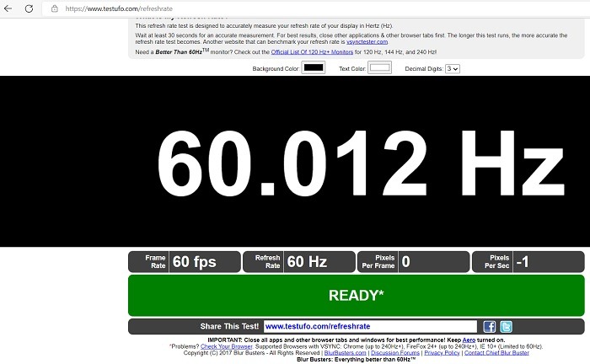Click the Pixels Per Frame label

pyautogui.click(x=378, y=262)
